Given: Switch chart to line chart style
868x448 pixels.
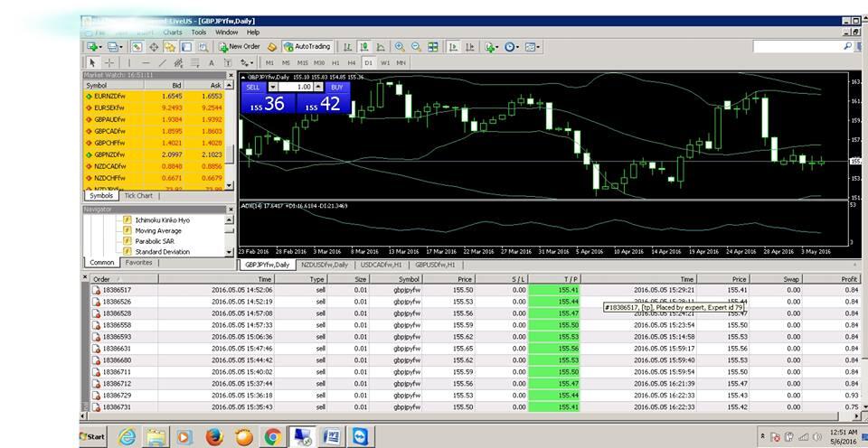Looking at the screenshot, I should click(x=381, y=47).
